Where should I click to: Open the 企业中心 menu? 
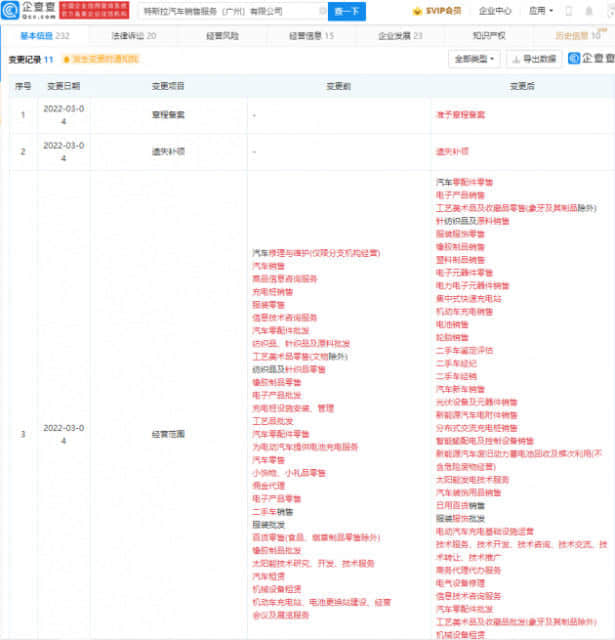[494, 11]
